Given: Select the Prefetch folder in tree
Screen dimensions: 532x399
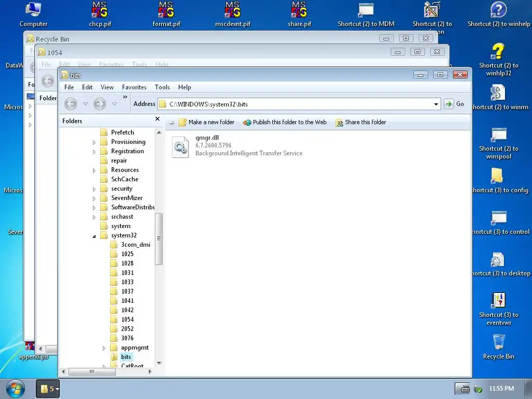Looking at the screenshot, I should tap(123, 132).
